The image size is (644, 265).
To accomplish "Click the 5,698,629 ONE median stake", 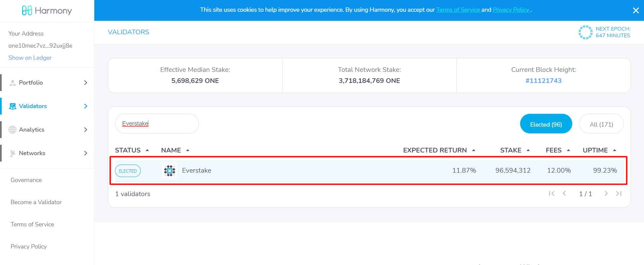I will (195, 81).
